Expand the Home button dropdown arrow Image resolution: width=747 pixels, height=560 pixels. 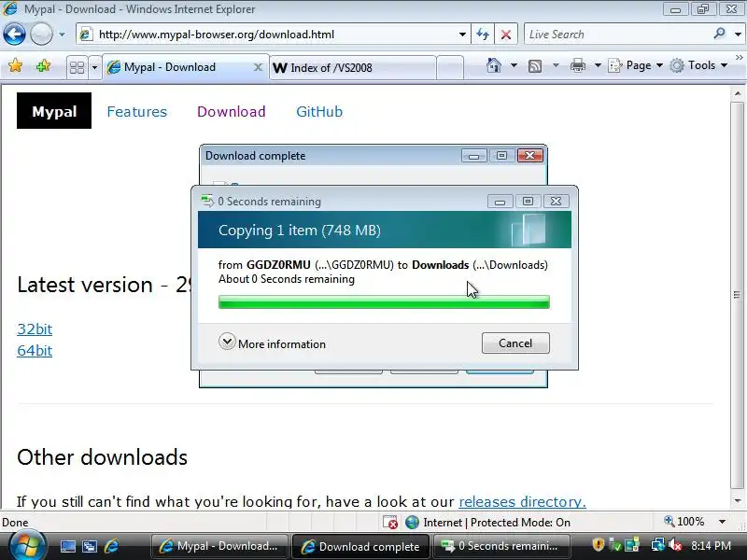point(514,65)
